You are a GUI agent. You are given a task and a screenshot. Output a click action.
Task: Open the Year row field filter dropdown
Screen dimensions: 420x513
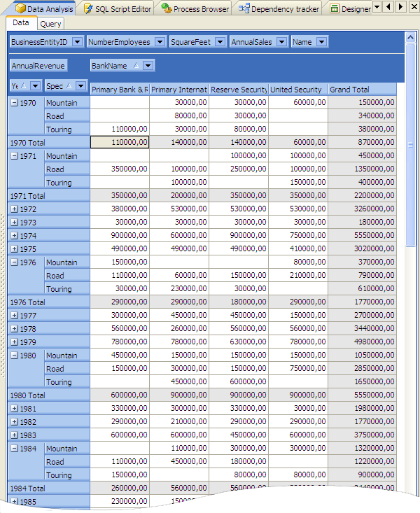pos(35,86)
